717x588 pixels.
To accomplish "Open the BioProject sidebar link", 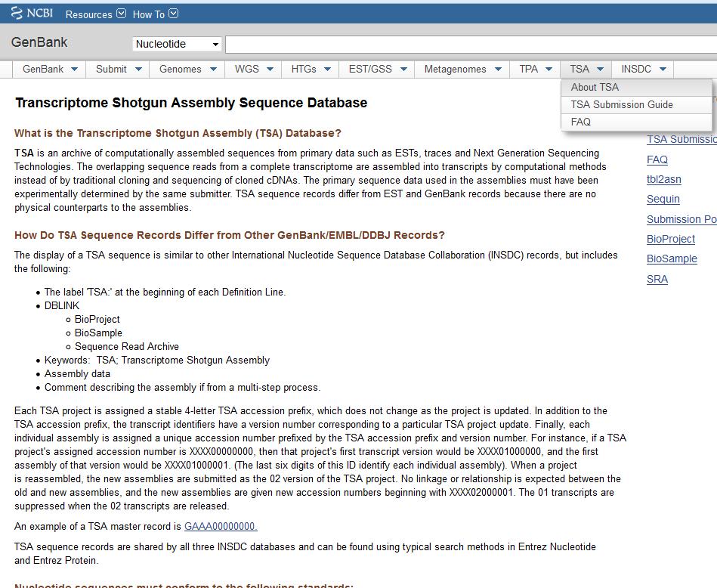I will pos(671,239).
